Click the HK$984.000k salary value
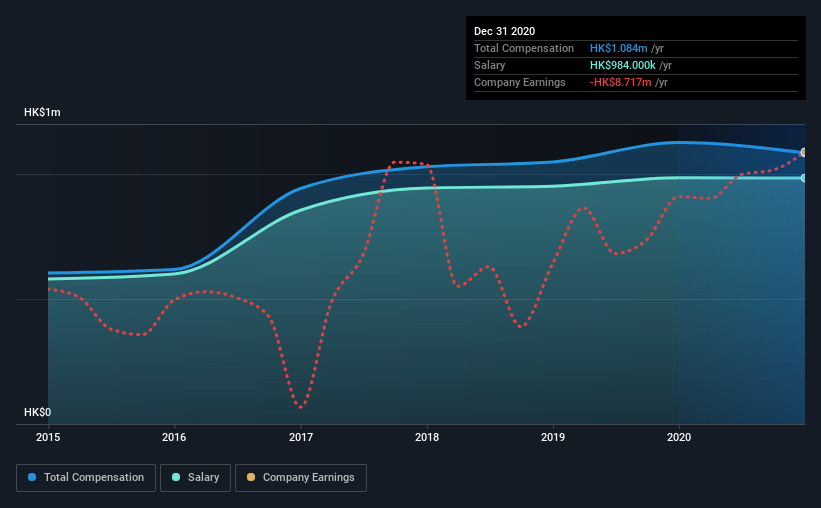Viewport: 821px width, 508px height. click(623, 65)
